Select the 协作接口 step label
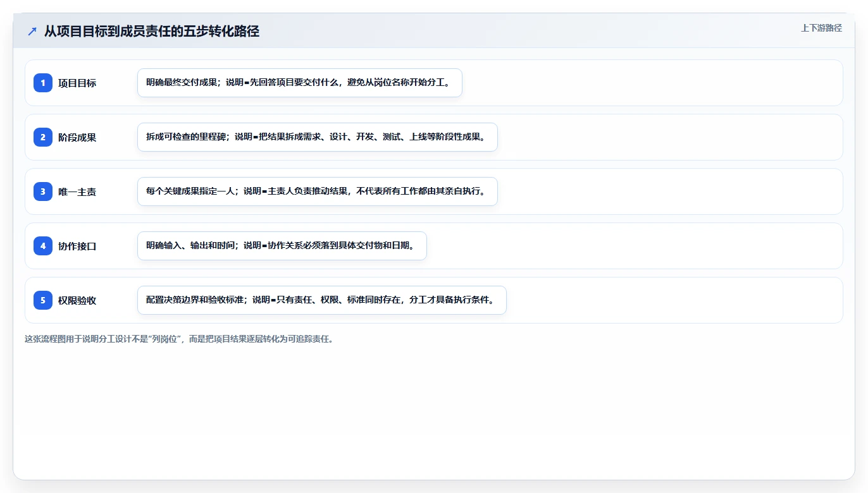This screenshot has height=493, width=868. [x=77, y=246]
